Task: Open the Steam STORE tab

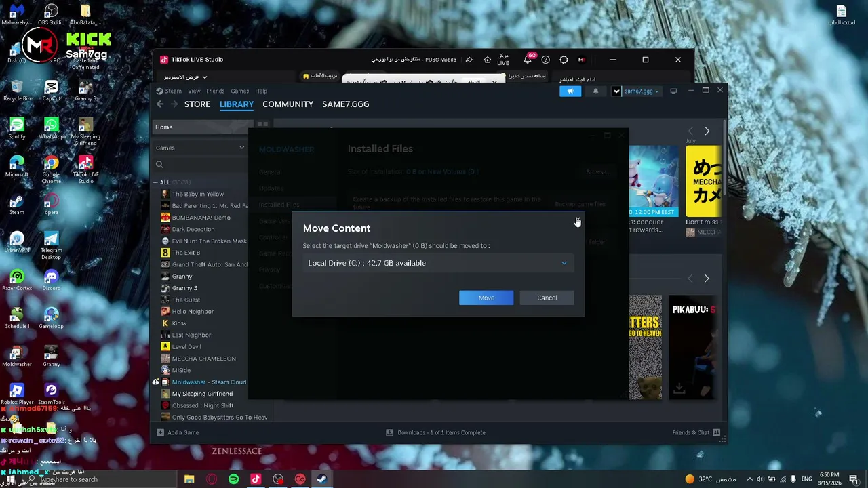Action: click(x=197, y=104)
